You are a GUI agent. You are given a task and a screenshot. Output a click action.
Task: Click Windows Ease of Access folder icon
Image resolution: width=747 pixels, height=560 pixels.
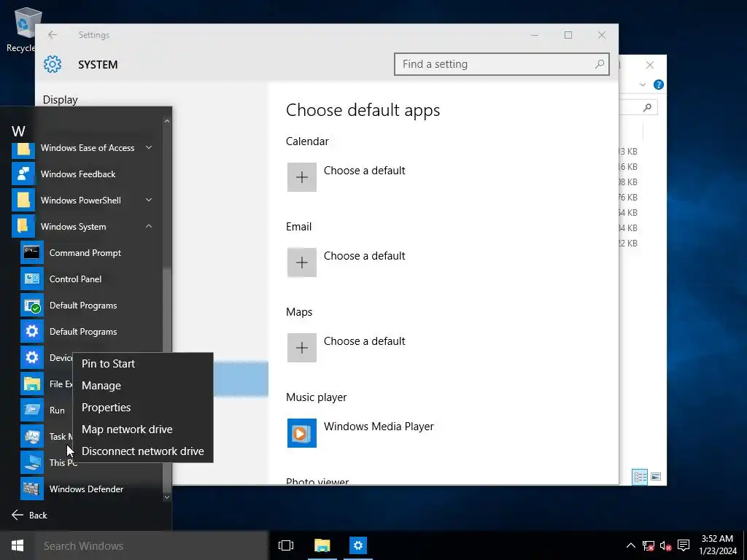coord(23,149)
